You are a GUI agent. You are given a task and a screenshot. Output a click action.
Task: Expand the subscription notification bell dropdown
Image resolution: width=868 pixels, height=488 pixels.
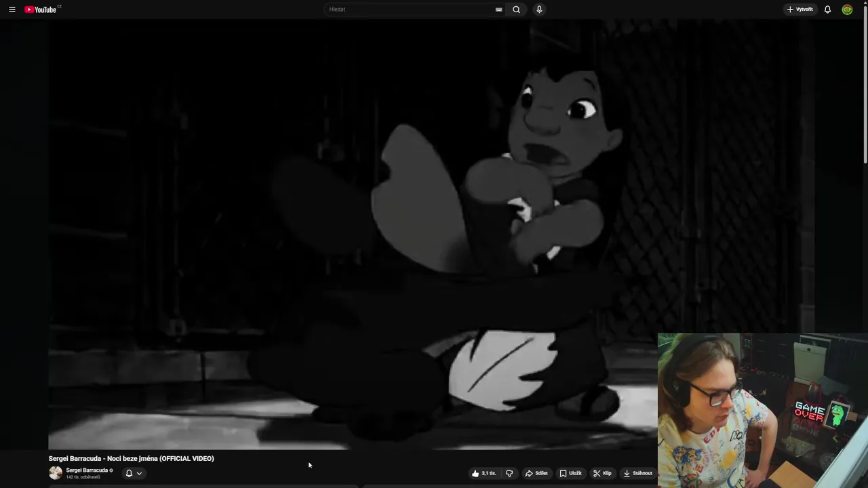(134, 473)
